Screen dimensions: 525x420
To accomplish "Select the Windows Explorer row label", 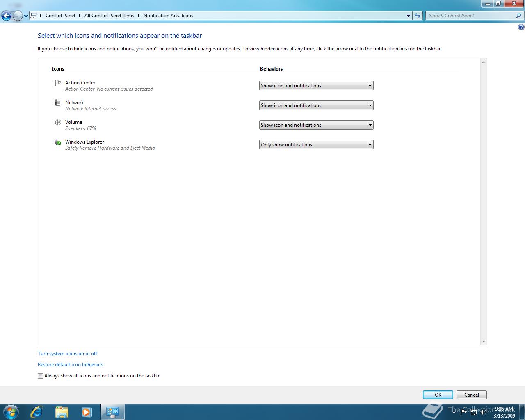I will click(84, 142).
